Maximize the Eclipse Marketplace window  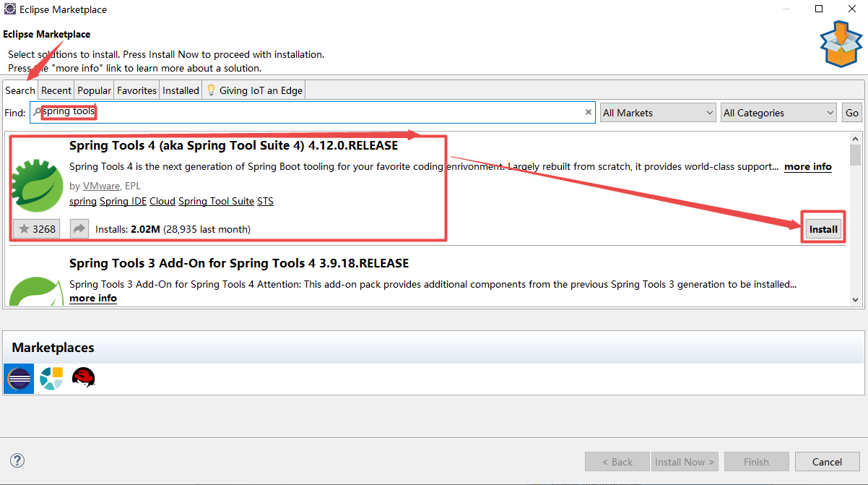(819, 9)
